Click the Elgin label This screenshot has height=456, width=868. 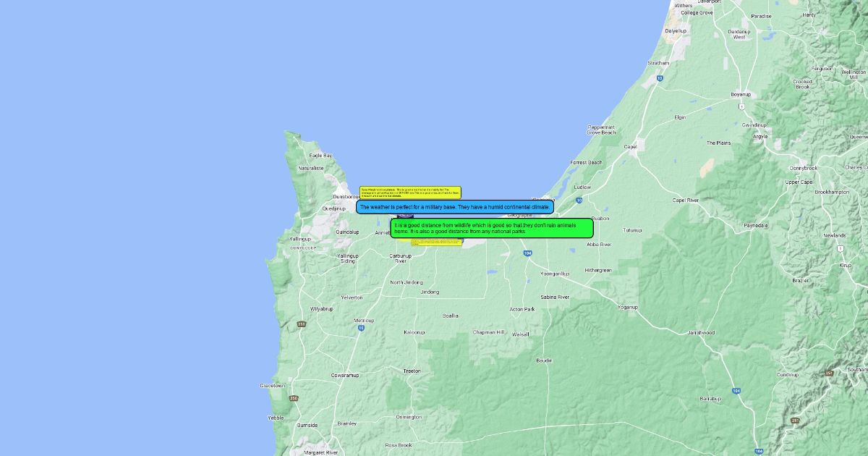(680, 117)
